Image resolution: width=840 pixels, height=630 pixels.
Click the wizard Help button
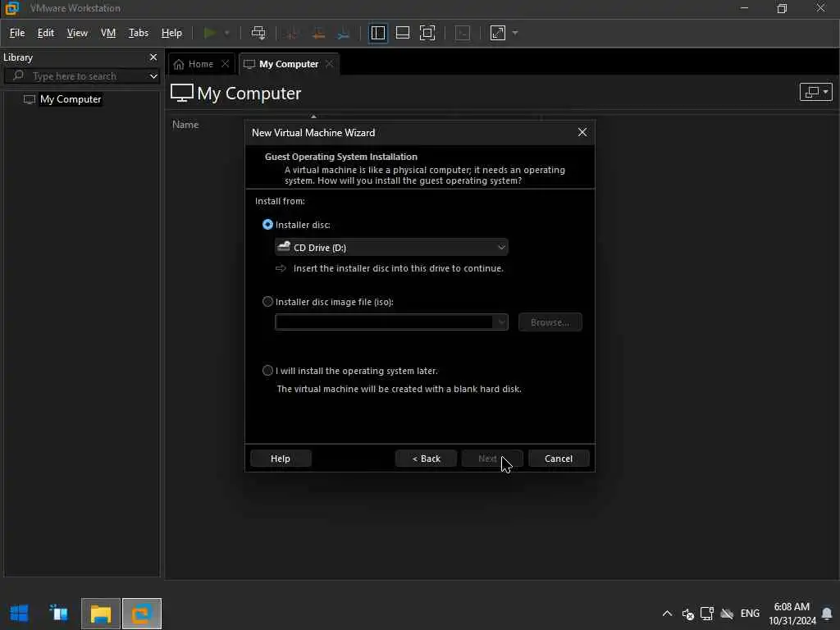(x=281, y=459)
